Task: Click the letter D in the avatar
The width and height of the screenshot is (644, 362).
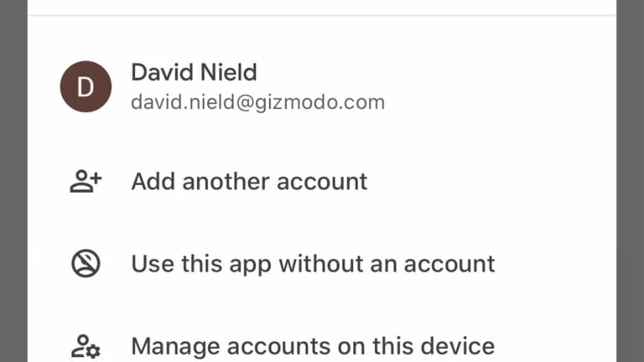Action: coord(86,87)
